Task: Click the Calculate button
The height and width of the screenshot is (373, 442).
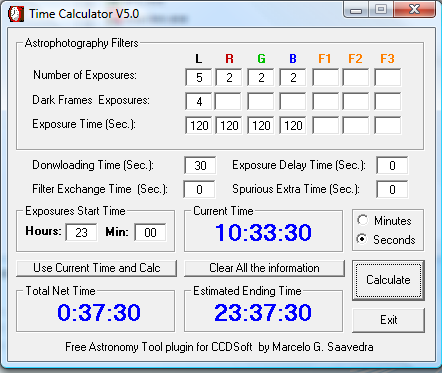Action: 388,280
